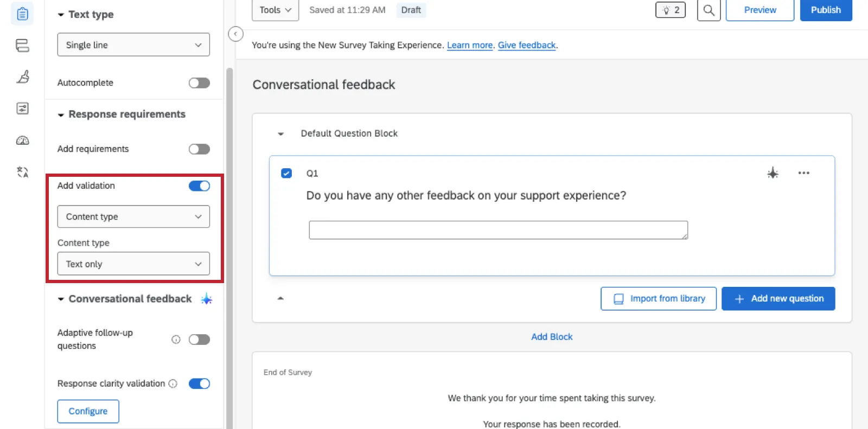The width and height of the screenshot is (868, 429).
Task: Collapse the Default Question Block arrow
Action: pos(280,133)
